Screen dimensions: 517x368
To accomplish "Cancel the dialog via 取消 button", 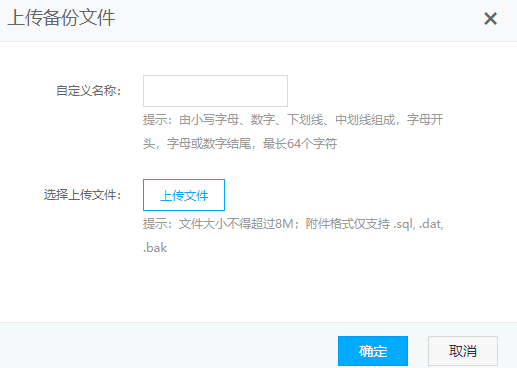I will [463, 351].
